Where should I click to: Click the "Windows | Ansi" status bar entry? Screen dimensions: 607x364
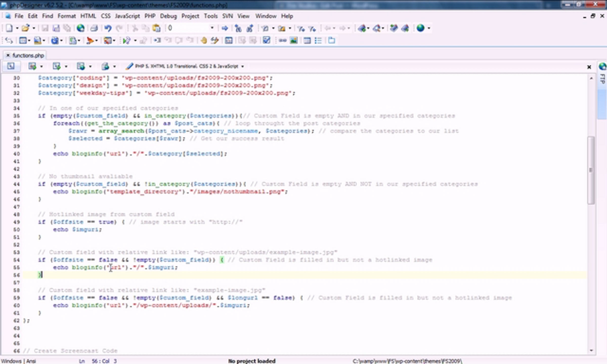click(x=18, y=361)
